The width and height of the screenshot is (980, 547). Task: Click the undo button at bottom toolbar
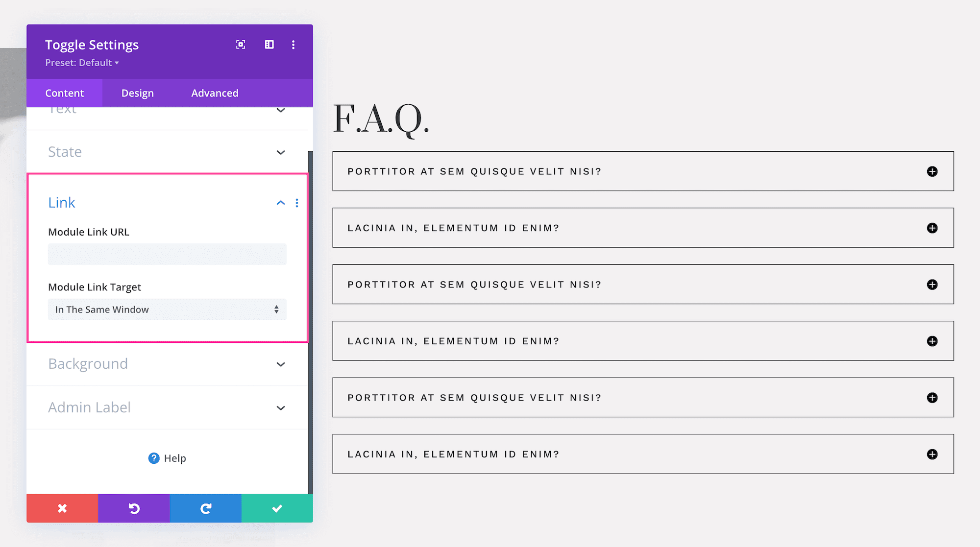click(x=134, y=508)
